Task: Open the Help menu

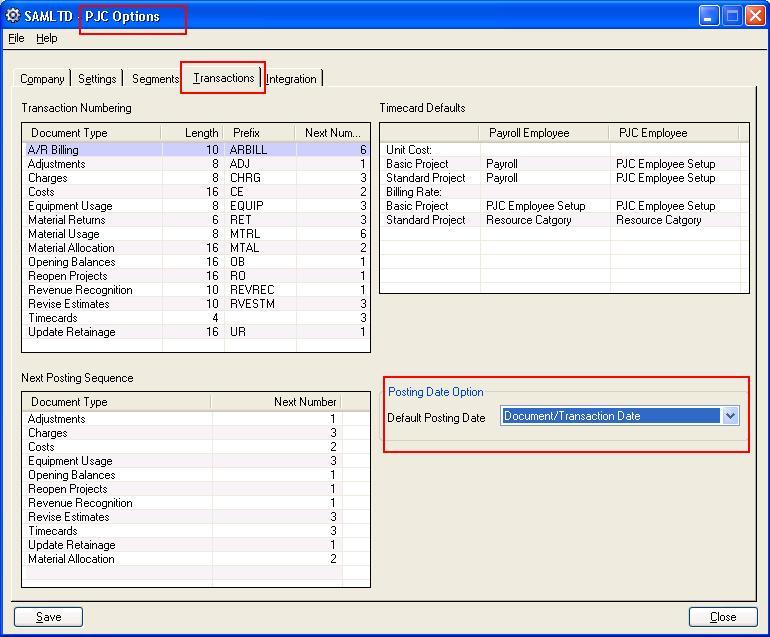Action: [47, 38]
